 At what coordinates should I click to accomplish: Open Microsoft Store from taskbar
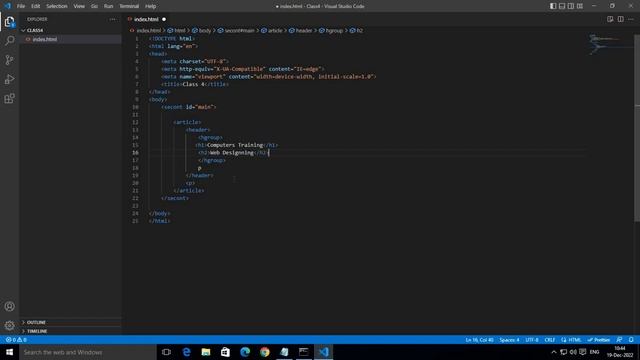[x=225, y=352]
